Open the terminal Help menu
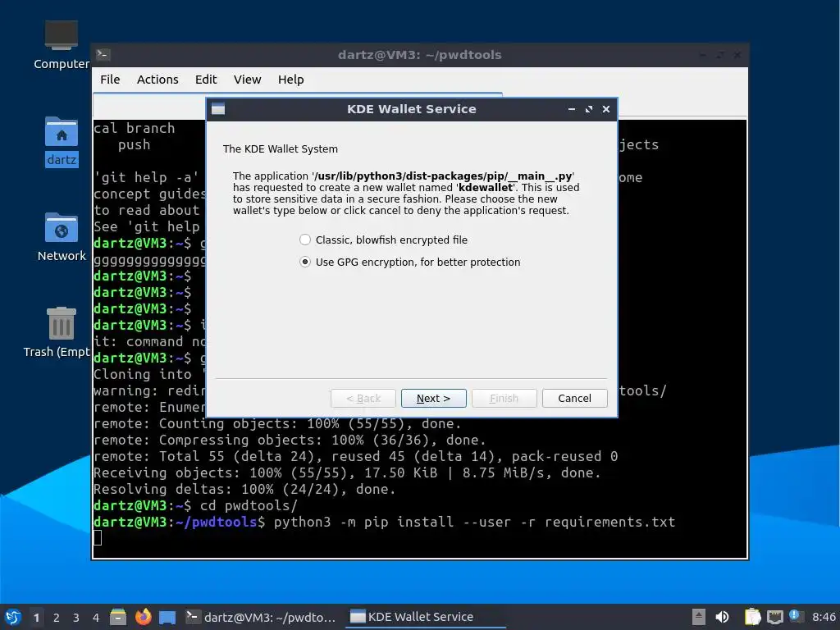This screenshot has height=630, width=840. click(291, 80)
